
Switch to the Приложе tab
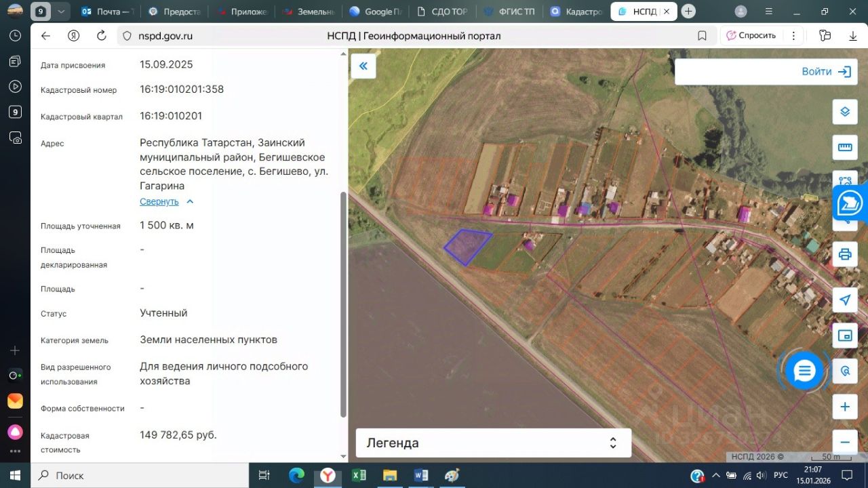(241, 12)
